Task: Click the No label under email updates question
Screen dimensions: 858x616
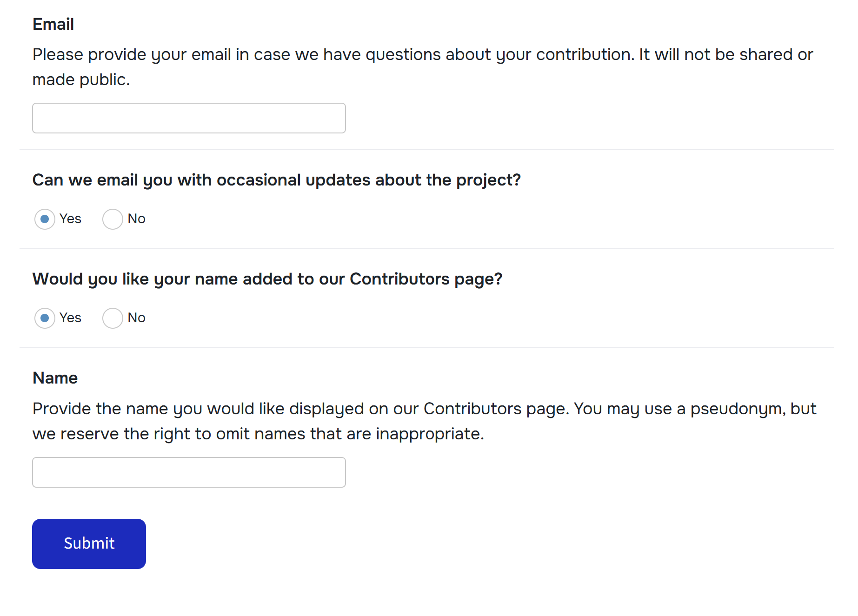Action: coord(137,219)
